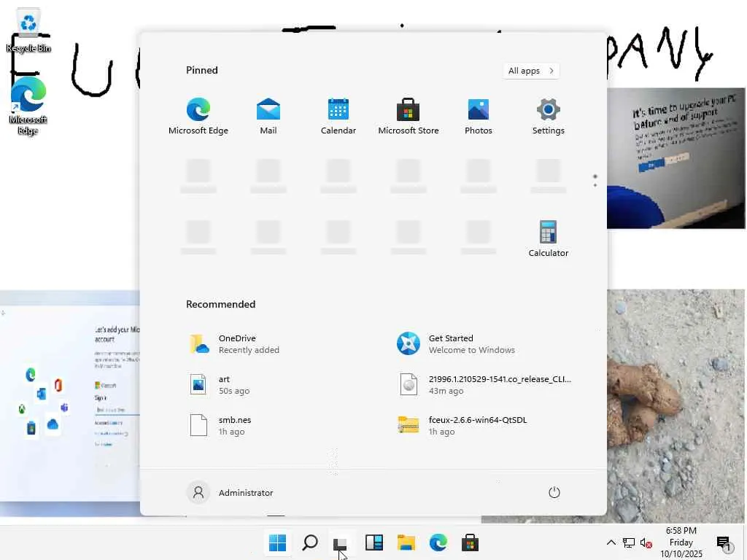Click the power button in Start menu

(554, 492)
